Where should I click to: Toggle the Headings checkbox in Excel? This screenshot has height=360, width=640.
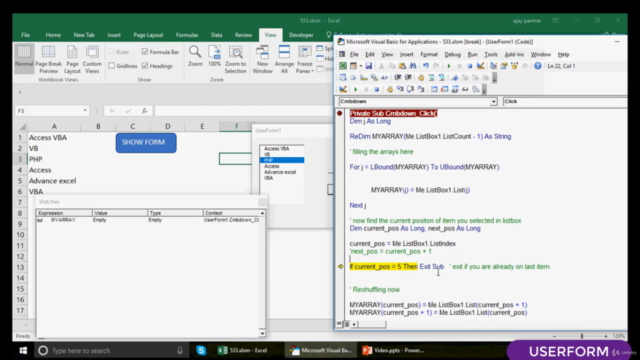click(x=145, y=66)
